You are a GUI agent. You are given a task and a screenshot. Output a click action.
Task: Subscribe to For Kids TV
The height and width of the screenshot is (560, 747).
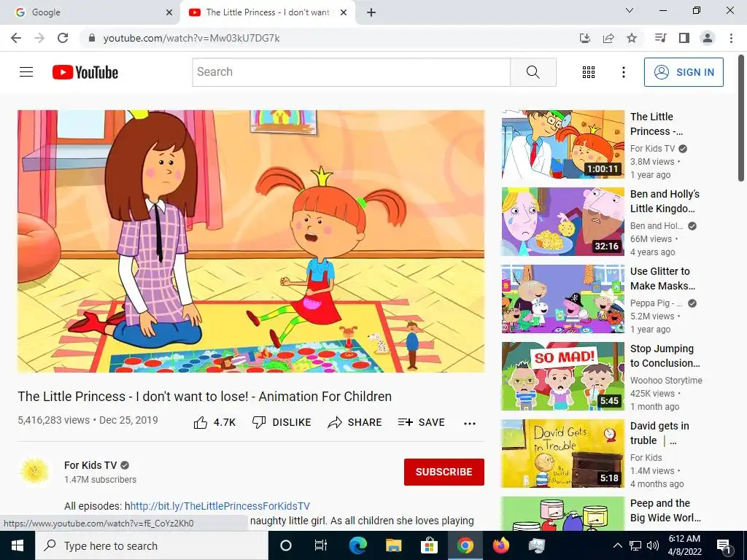[444, 472]
